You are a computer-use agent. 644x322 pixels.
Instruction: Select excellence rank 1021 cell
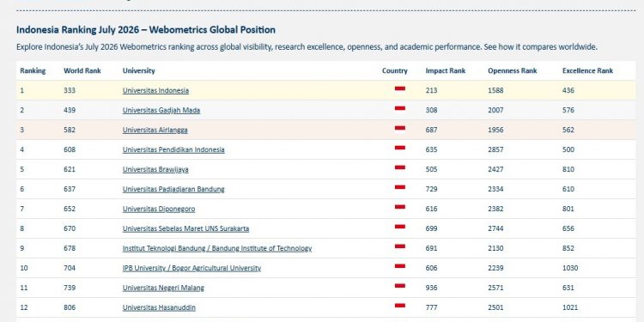click(570, 307)
